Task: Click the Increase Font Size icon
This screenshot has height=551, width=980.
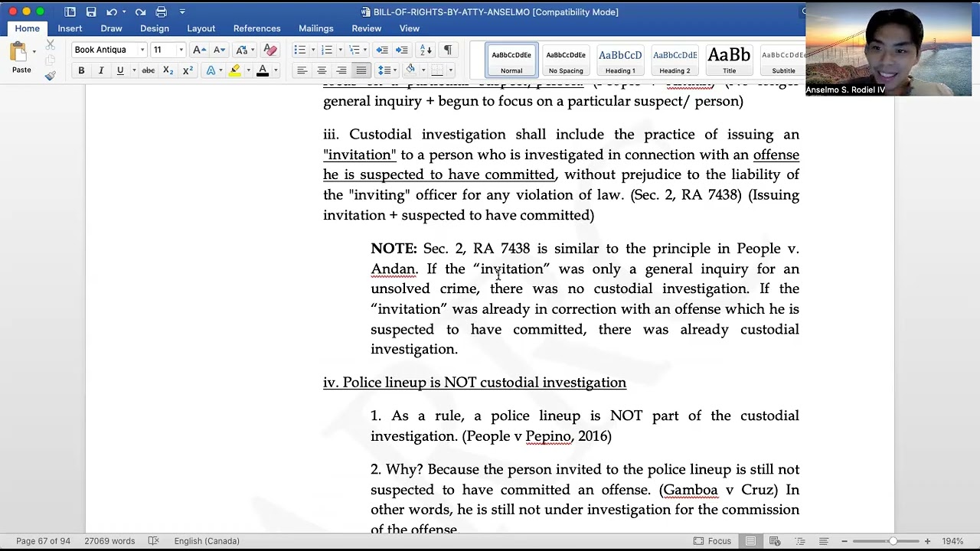Action: 199,50
